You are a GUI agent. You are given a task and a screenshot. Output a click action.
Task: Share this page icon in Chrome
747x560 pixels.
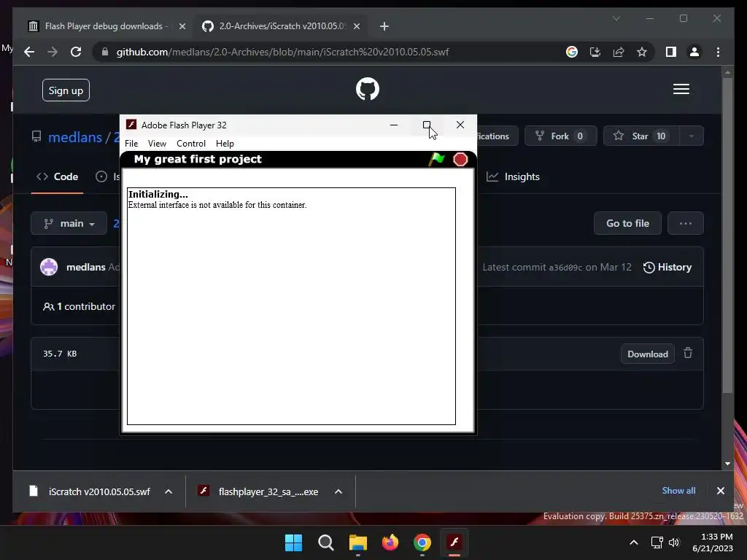619,52
